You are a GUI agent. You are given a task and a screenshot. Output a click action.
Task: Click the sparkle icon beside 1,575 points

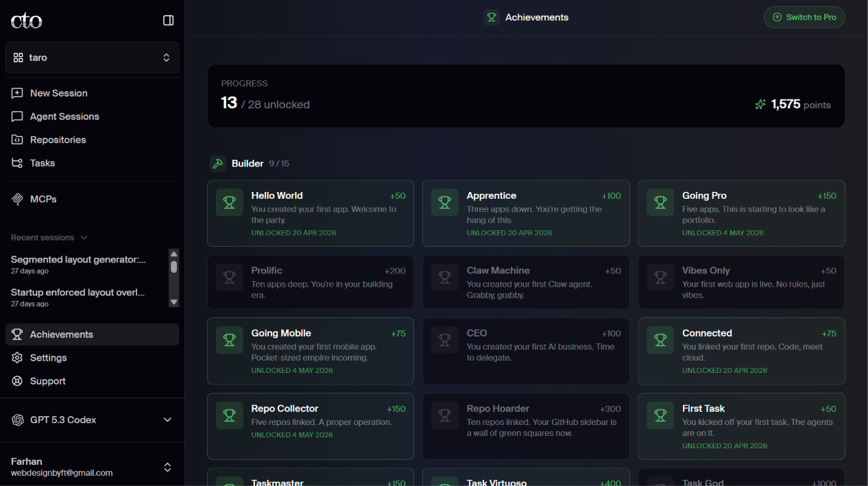(760, 104)
